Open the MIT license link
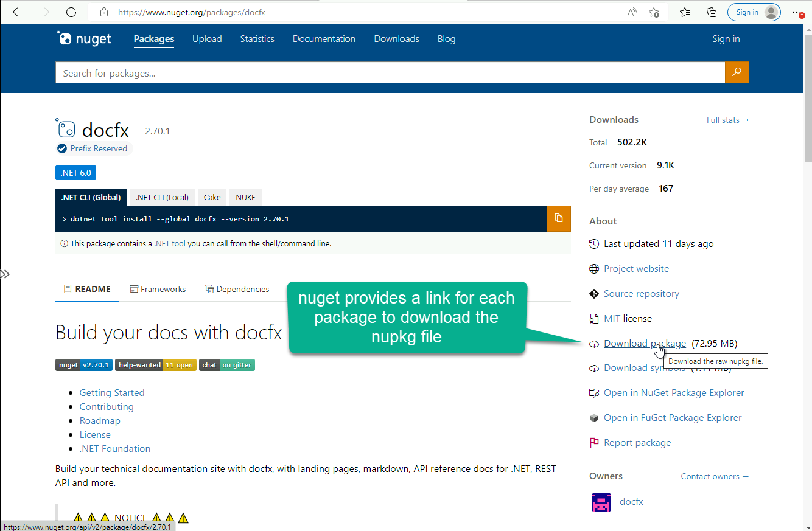This screenshot has height=531, width=812. pyautogui.click(x=612, y=319)
